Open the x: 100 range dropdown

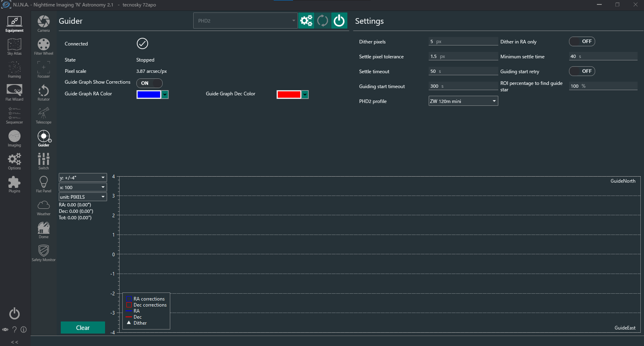coord(83,187)
